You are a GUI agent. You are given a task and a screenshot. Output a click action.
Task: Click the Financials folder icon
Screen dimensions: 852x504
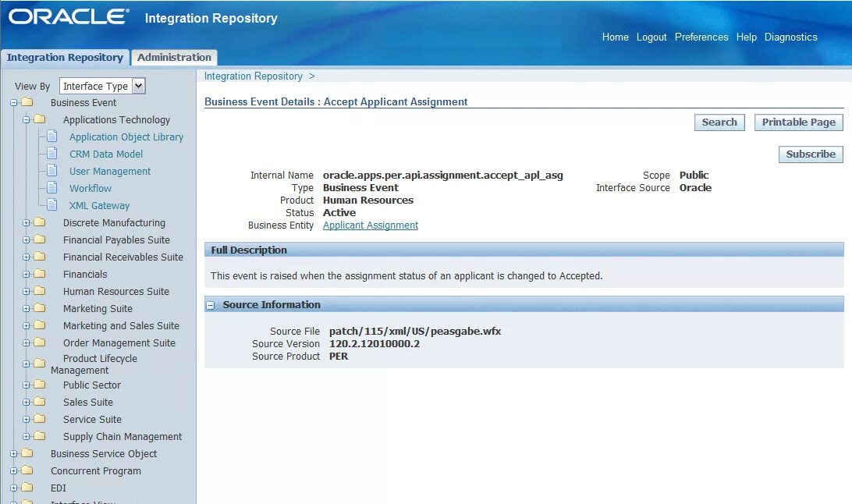[x=40, y=274]
